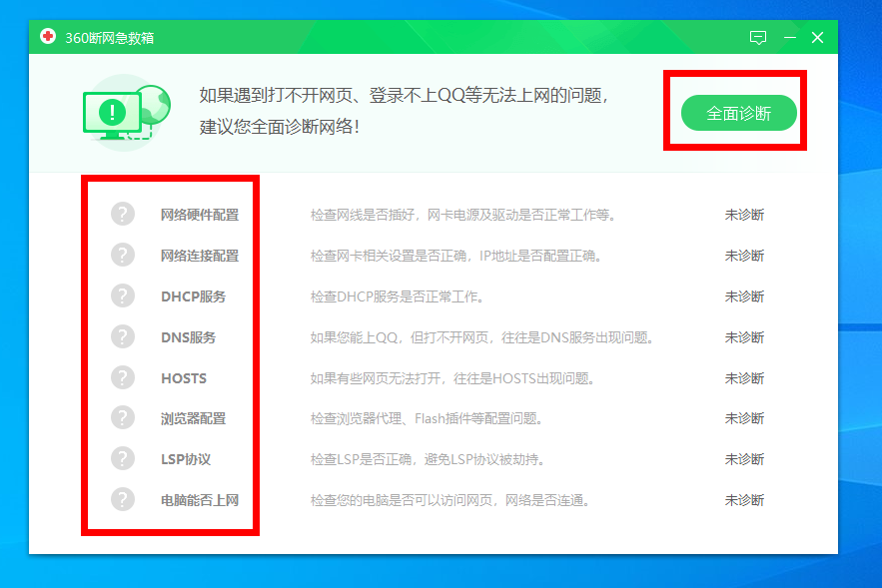Open the feedback message icon in title bar
Screen dimensions: 882x588
pyautogui.click(x=758, y=38)
